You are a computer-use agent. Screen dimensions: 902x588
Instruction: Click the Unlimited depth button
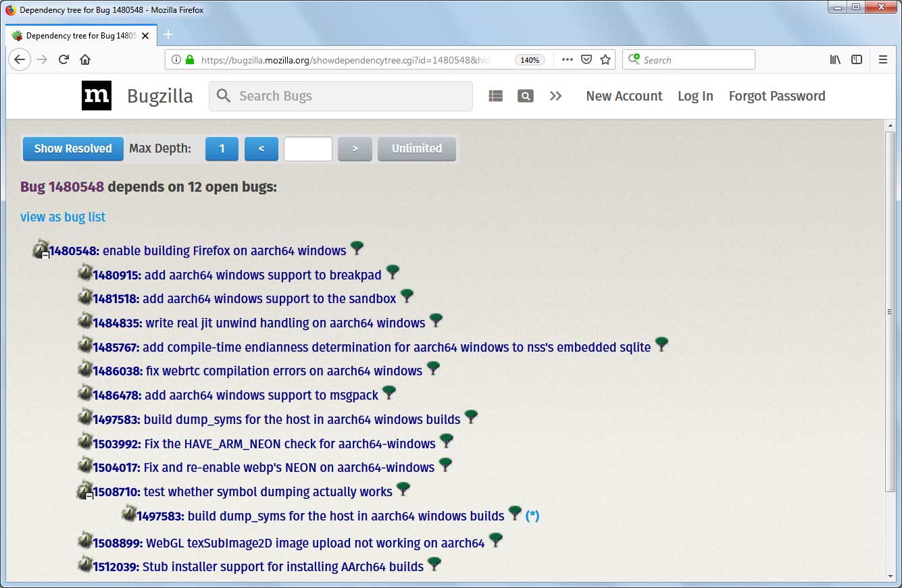(x=417, y=149)
